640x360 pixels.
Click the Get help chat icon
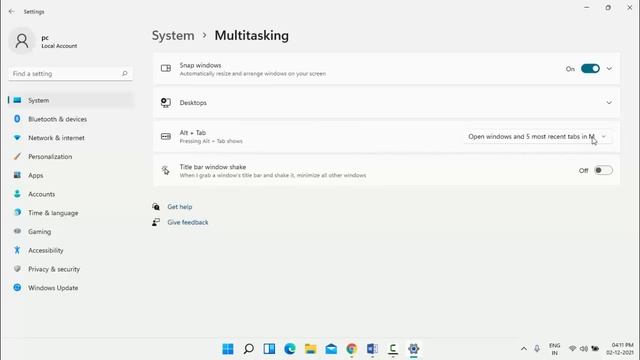156,207
